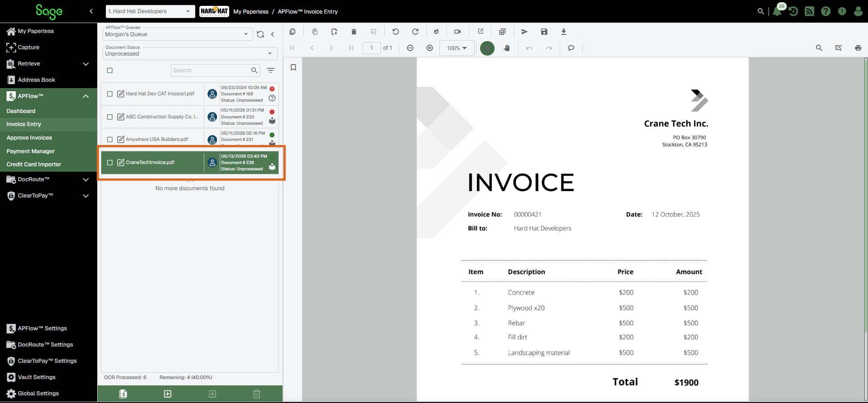Open the RSS feed icon in header
This screenshot has width=868, height=403.
pos(810,11)
